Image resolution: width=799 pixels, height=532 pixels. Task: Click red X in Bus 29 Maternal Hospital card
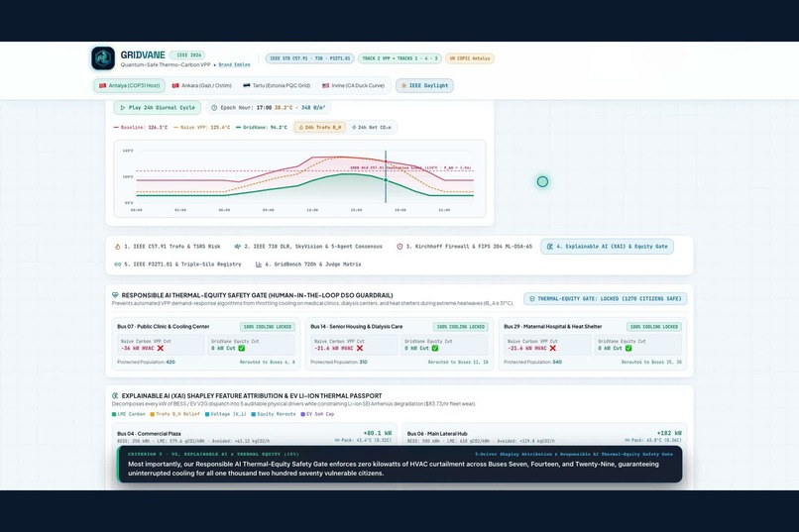point(553,348)
